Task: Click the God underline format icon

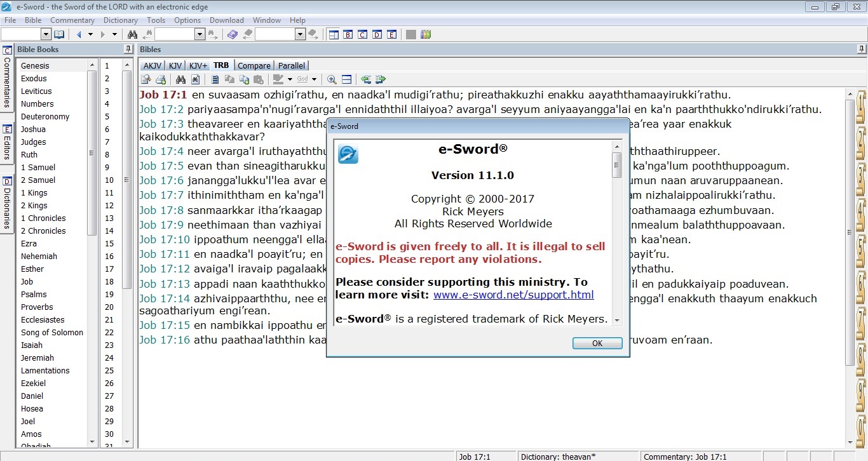Action: (x=302, y=79)
